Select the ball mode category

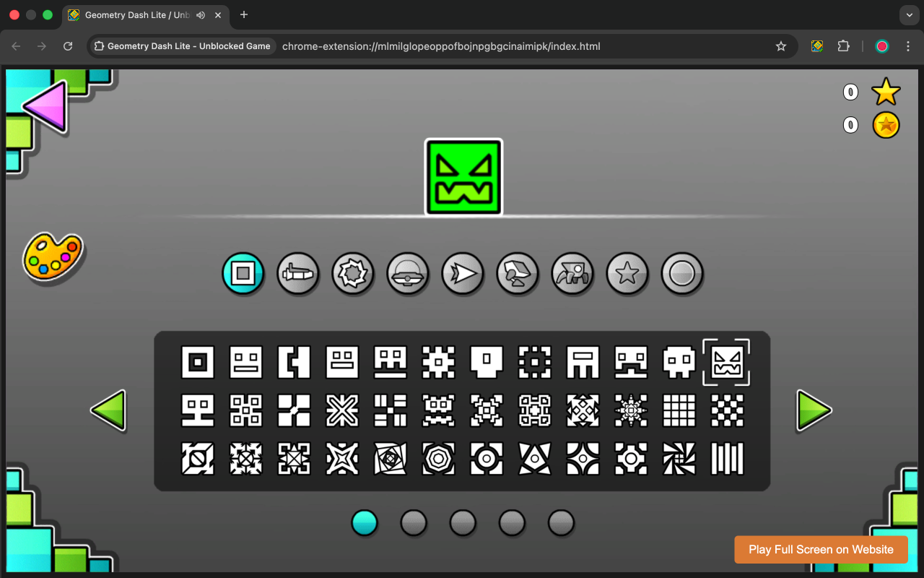coord(353,274)
